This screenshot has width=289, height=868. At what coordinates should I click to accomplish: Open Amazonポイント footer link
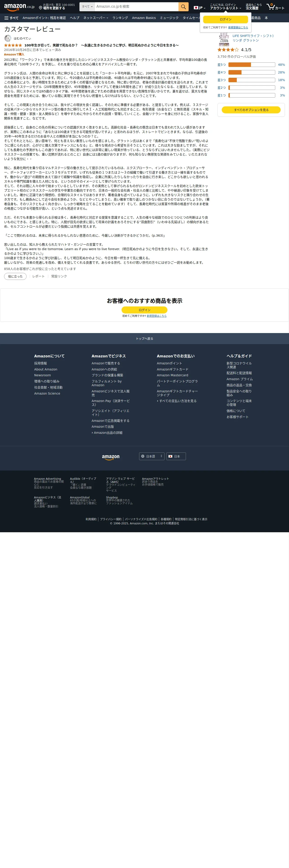click(169, 363)
